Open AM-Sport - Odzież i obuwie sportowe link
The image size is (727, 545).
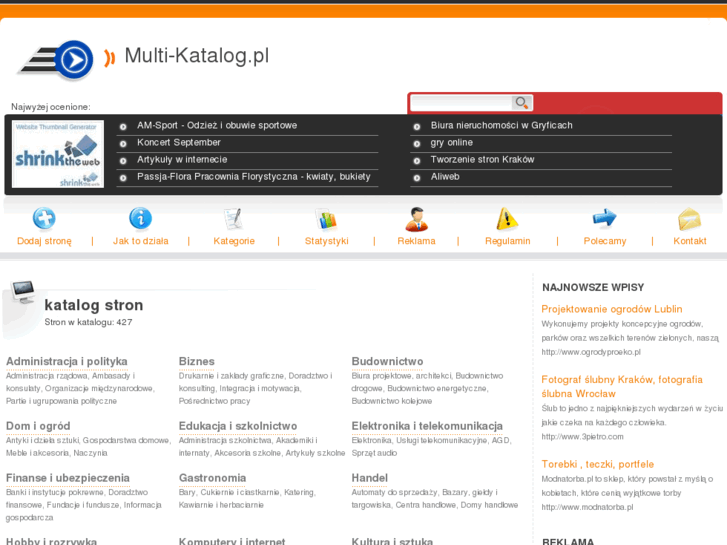217,125
